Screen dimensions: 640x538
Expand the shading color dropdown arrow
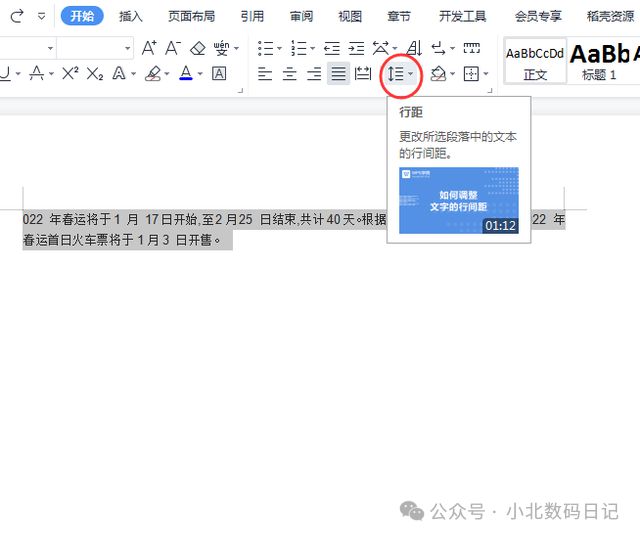coord(452,74)
